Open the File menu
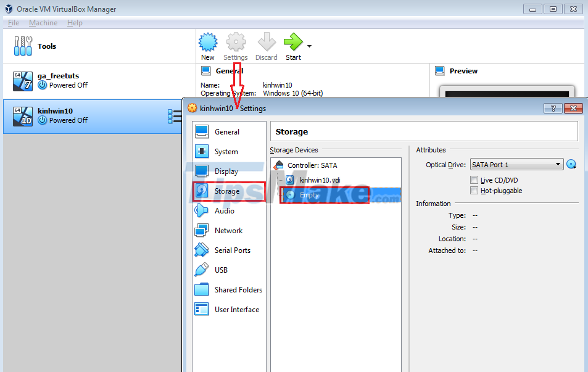Viewport: 588px width, 372px height. [13, 22]
